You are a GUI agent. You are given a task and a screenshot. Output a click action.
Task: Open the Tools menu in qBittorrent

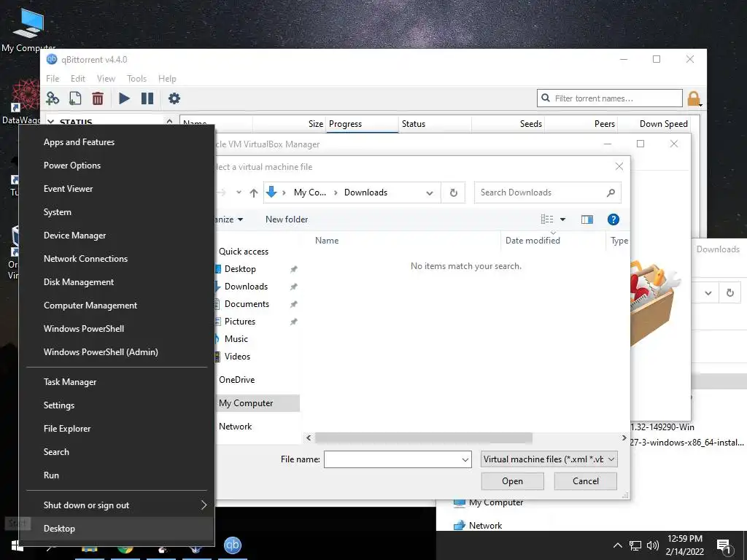[136, 79]
